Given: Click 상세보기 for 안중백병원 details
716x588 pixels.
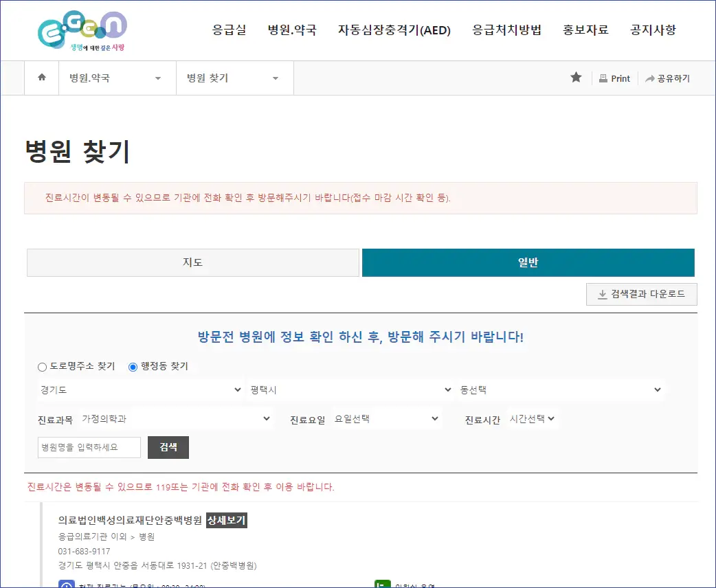Looking at the screenshot, I should tap(226, 521).
